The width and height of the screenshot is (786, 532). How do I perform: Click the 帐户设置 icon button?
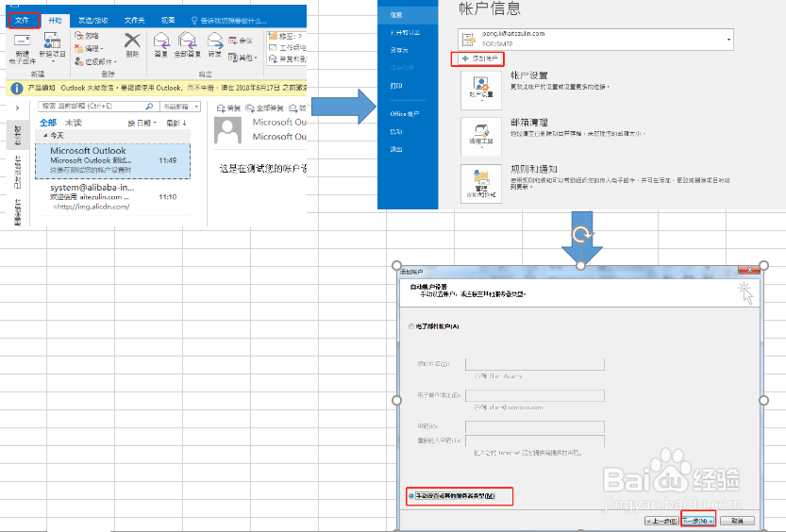pyautogui.click(x=480, y=91)
